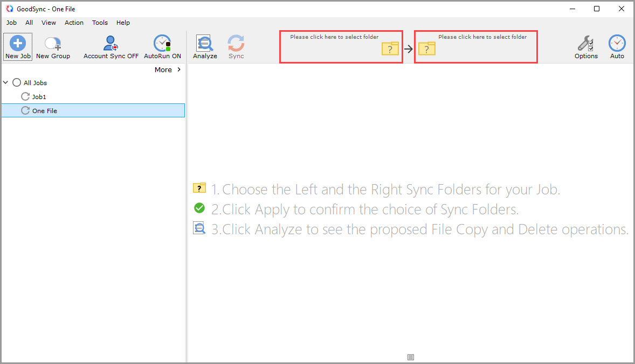635x364 pixels.
Task: Click the 'Choose the Left and the Right' hint
Action: (385, 190)
